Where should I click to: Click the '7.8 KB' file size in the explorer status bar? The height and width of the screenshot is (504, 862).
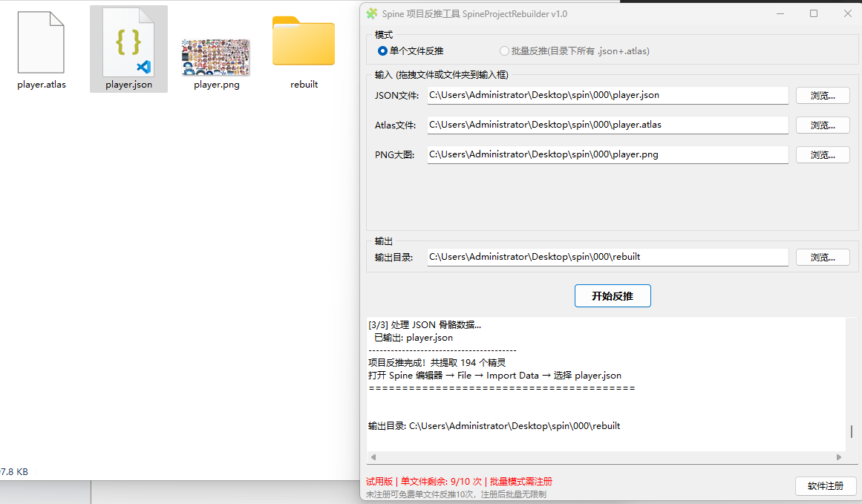pos(14,471)
